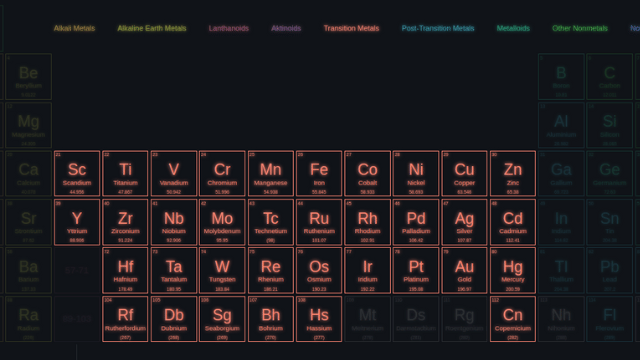640x360 pixels.
Task: Open the Copernicium (Cn) element tile
Action: click(513, 319)
